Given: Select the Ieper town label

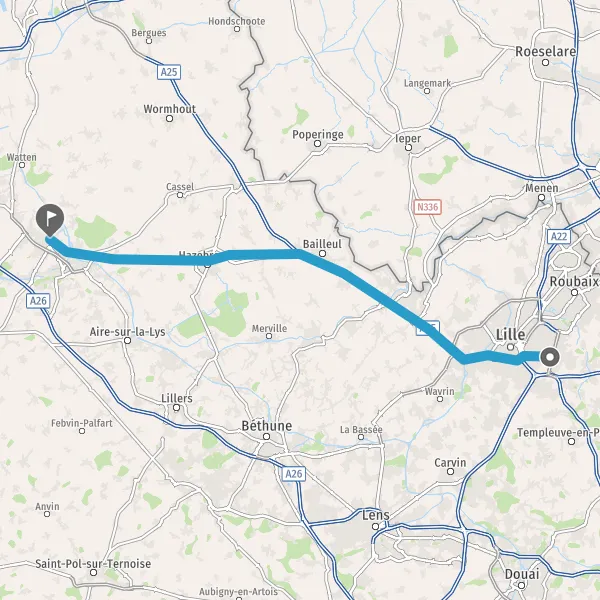Looking at the screenshot, I should pos(408,138).
